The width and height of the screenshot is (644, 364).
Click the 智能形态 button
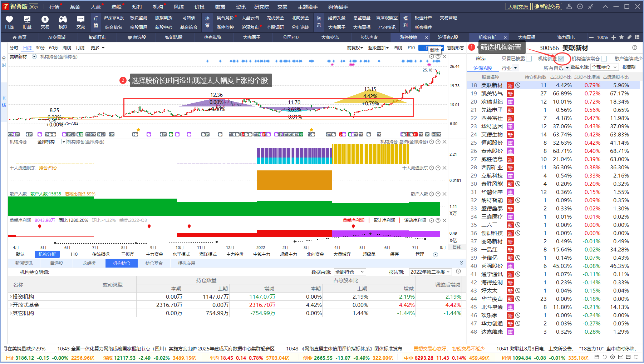click(x=456, y=48)
